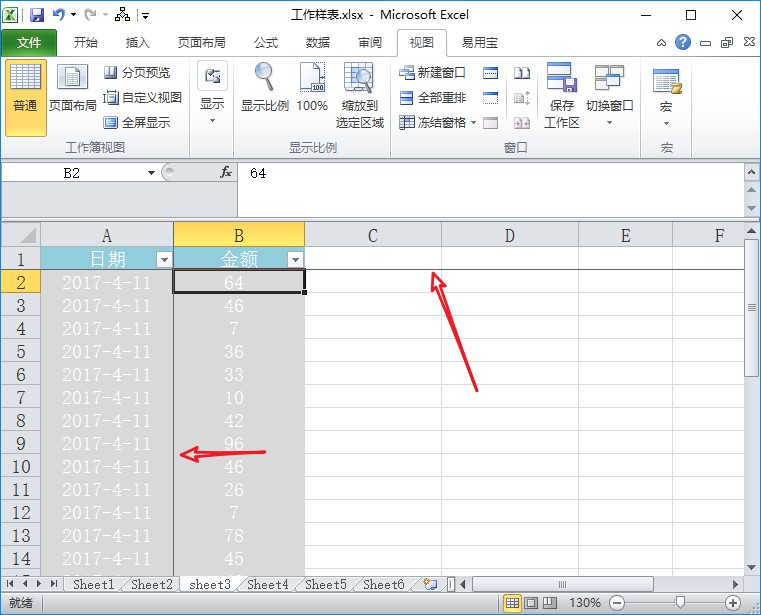
Task: Switch to Sheet6 worksheet tab
Action: [x=383, y=584]
